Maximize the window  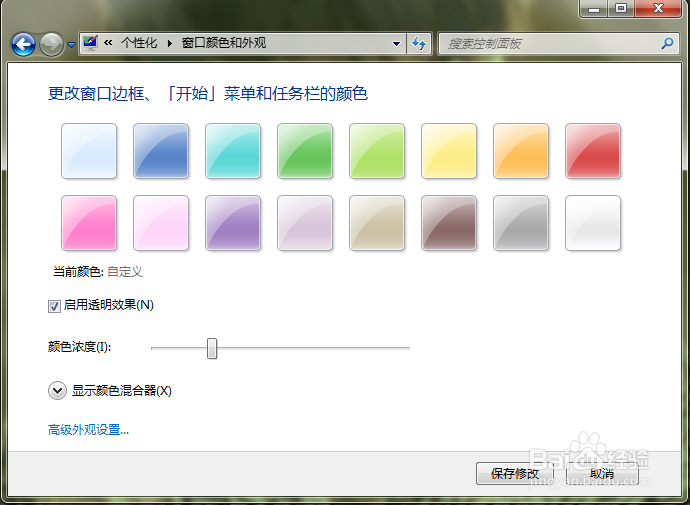point(621,8)
